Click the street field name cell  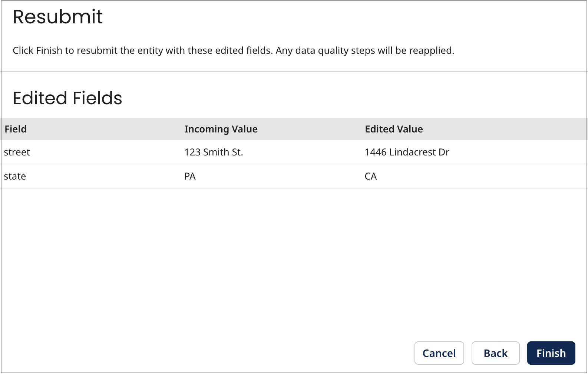pos(17,152)
